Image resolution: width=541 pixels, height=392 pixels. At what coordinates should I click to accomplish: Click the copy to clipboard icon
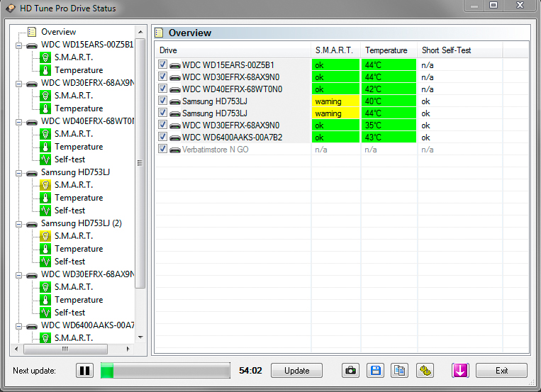pos(400,371)
